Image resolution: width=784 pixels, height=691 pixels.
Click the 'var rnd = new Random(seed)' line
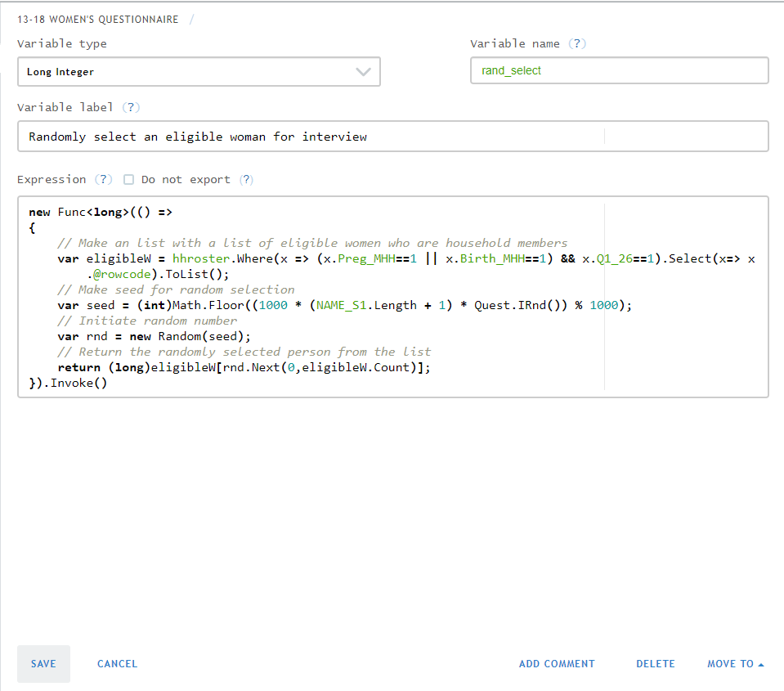click(x=154, y=336)
